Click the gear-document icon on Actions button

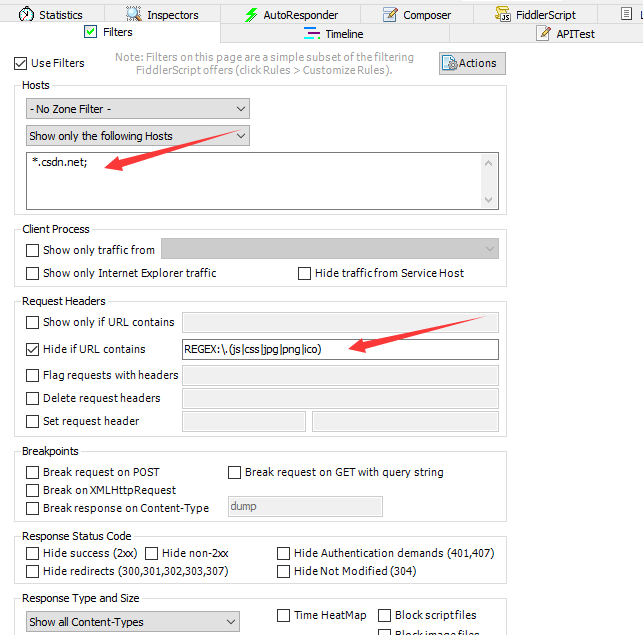[x=450, y=63]
